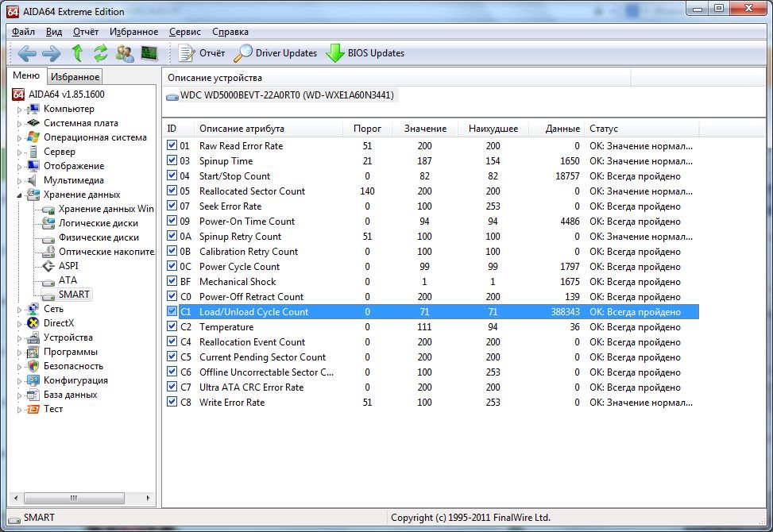Toggle Power-On Time Count checkbox

[172, 221]
